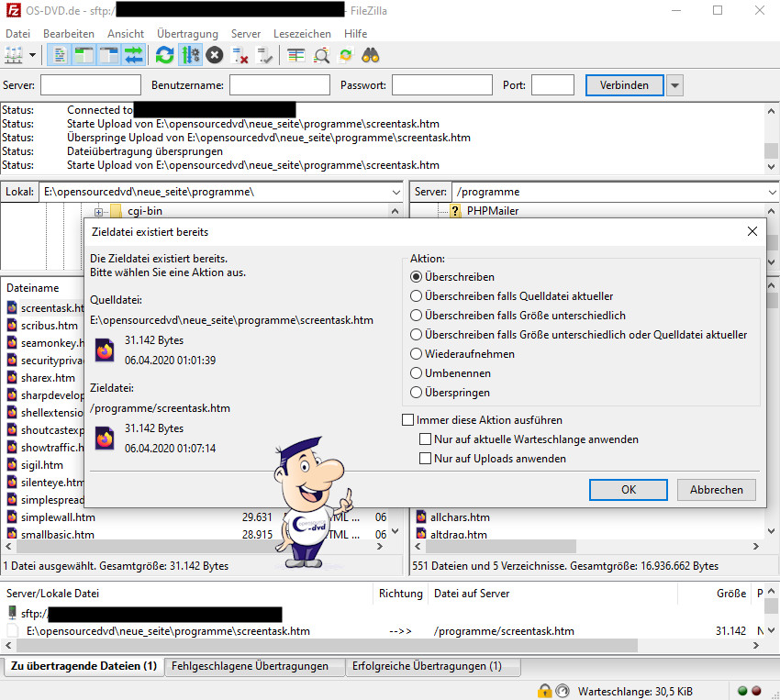The image size is (780, 700).
Task: Select Umbenennen radio option
Action: [x=417, y=373]
